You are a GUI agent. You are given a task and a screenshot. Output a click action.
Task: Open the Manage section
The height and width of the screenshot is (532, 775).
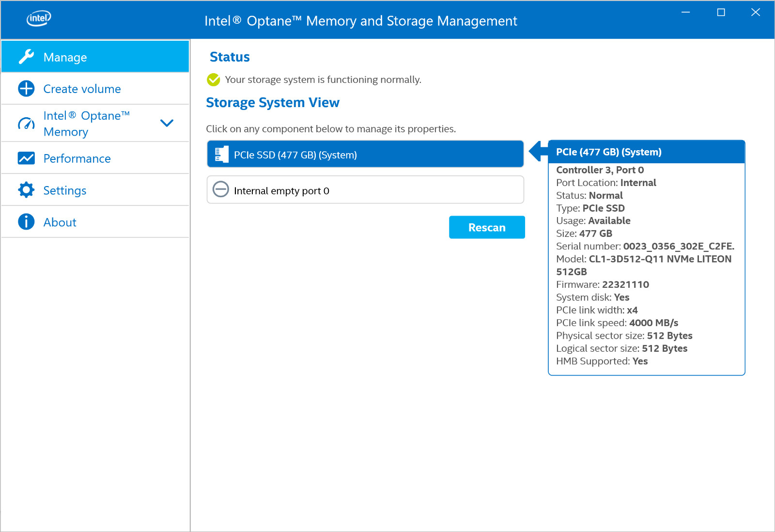pyautogui.click(x=95, y=57)
